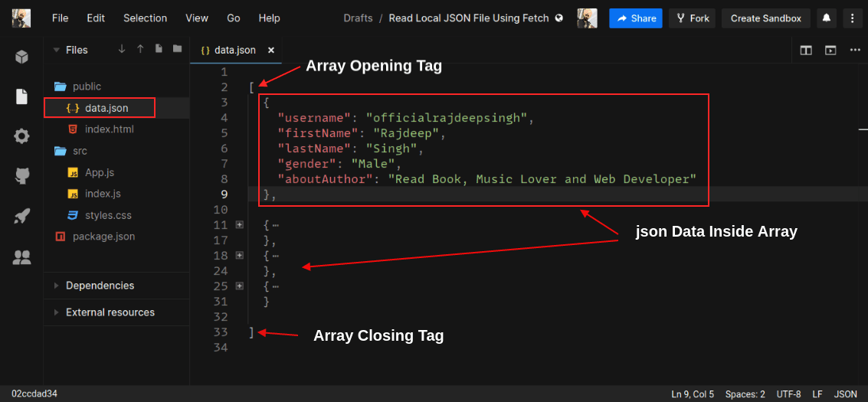Open the File menu
The image size is (868, 402).
pos(60,18)
